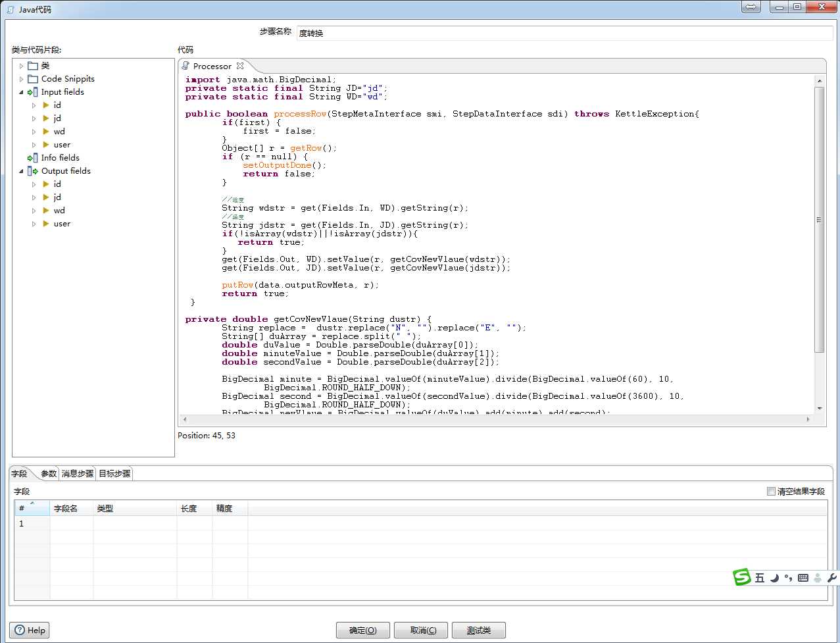Close the Processor tab with its X
840x643 pixels.
tap(240, 66)
